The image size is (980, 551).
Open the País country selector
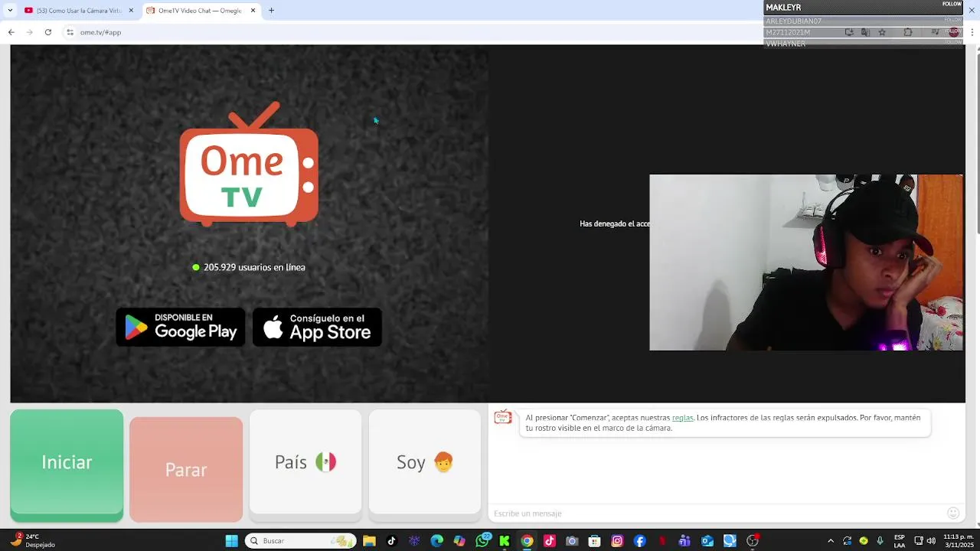tap(305, 462)
